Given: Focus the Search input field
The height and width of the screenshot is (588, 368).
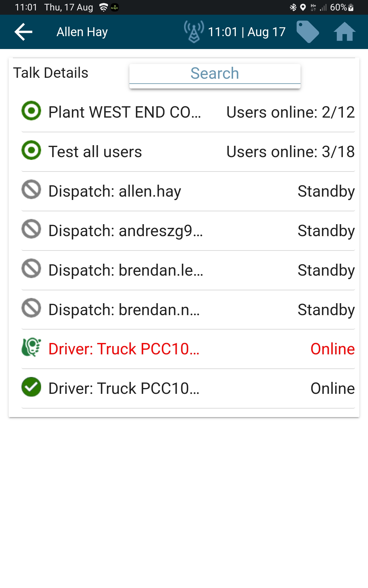Looking at the screenshot, I should click(x=215, y=74).
